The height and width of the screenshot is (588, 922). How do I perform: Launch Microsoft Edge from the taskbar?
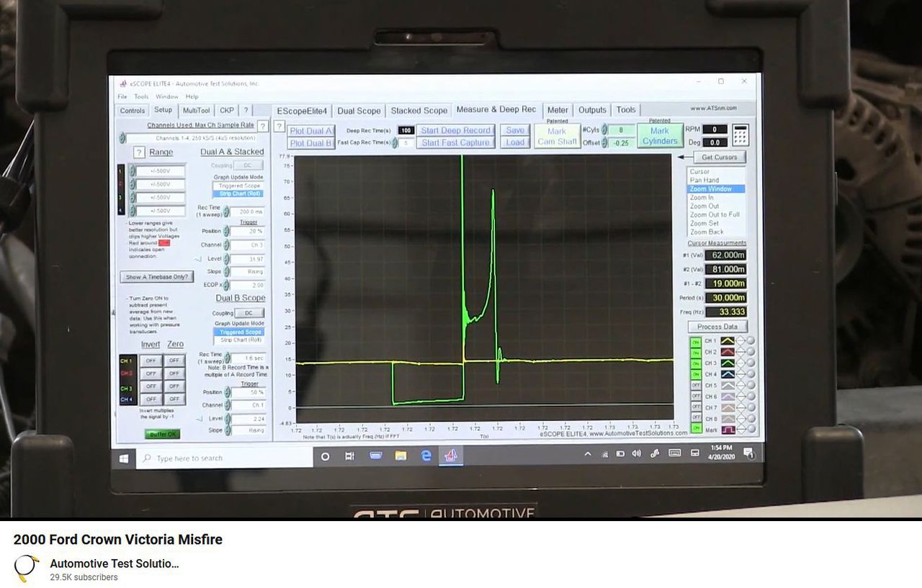(x=426, y=456)
